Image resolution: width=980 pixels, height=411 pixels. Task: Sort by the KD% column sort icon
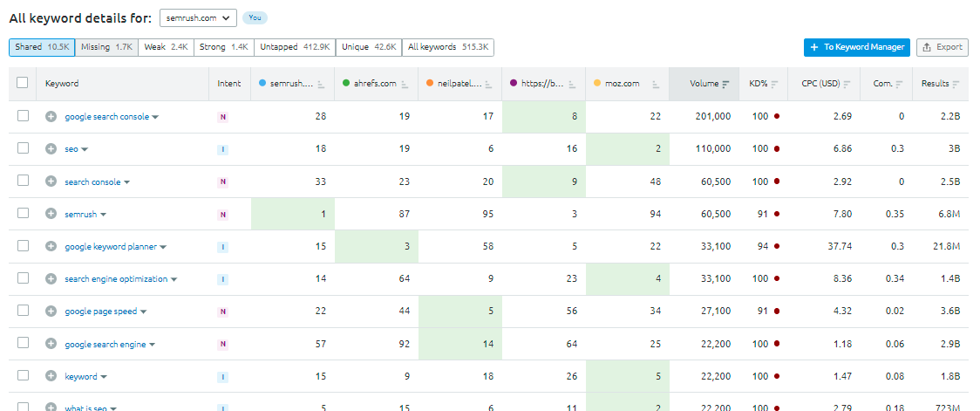pyautogui.click(x=774, y=84)
